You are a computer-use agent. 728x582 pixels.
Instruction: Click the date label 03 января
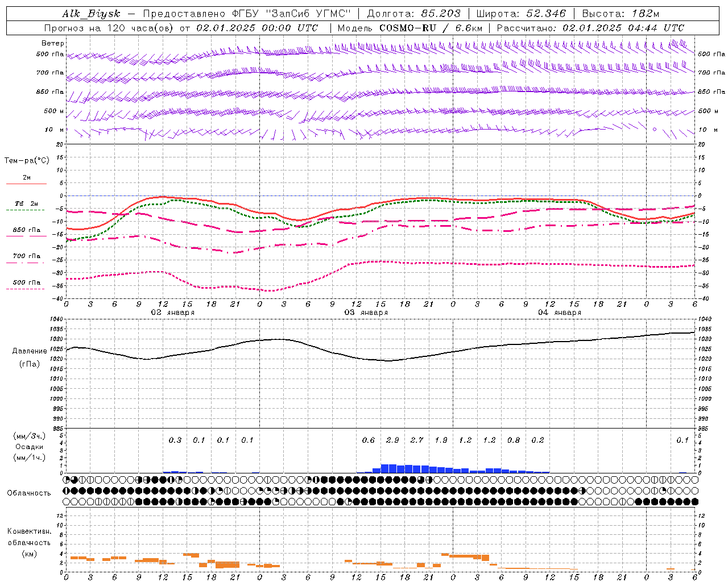[x=366, y=313]
